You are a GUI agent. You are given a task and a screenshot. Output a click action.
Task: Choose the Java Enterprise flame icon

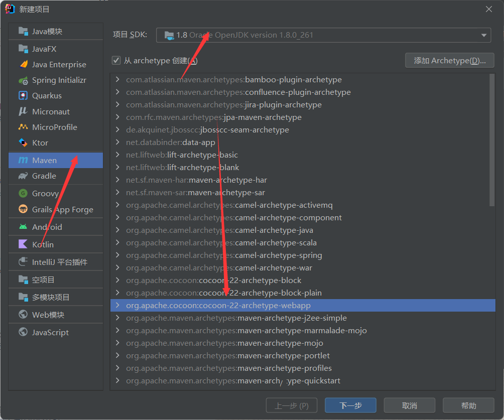pos(24,64)
